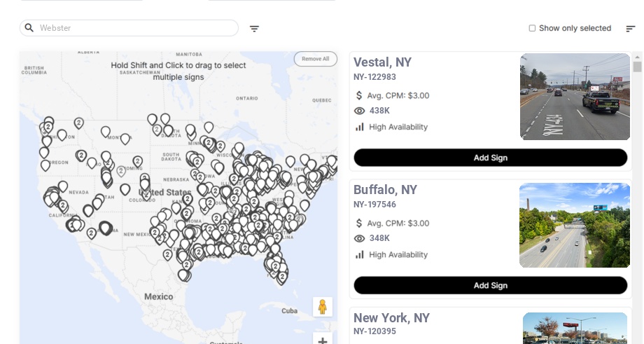
Task: Open the Vestal, NY listing title
Action: (382, 62)
